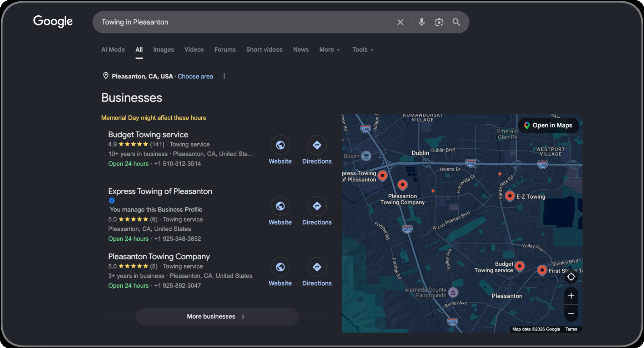This screenshot has width=644, height=348.
Task: Zoom in on the map with plus button
Action: (x=571, y=296)
